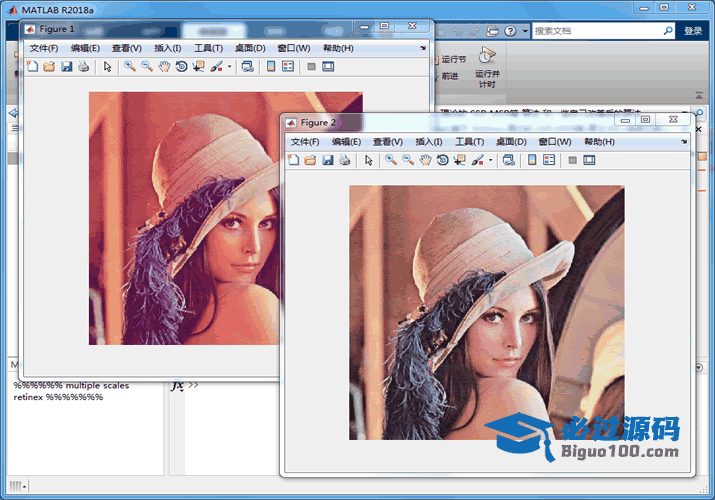
Task: Print Figure 2 with the printer icon
Action: click(x=345, y=160)
